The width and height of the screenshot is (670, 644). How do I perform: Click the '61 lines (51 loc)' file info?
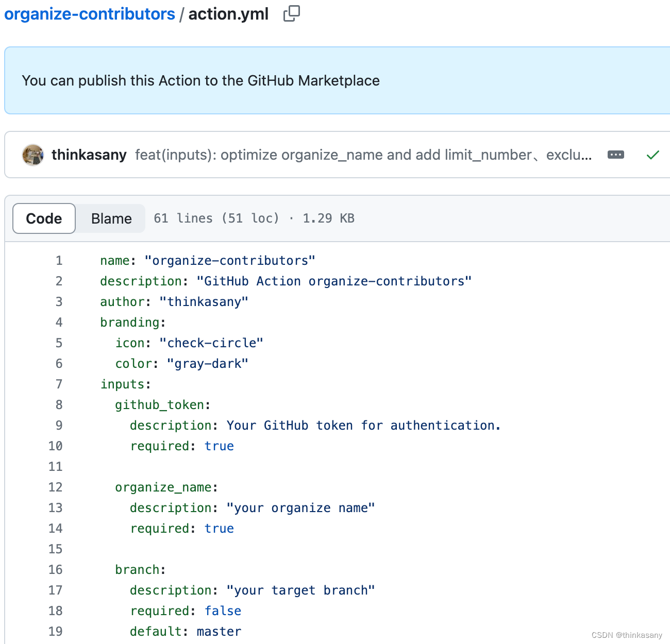tap(216, 218)
